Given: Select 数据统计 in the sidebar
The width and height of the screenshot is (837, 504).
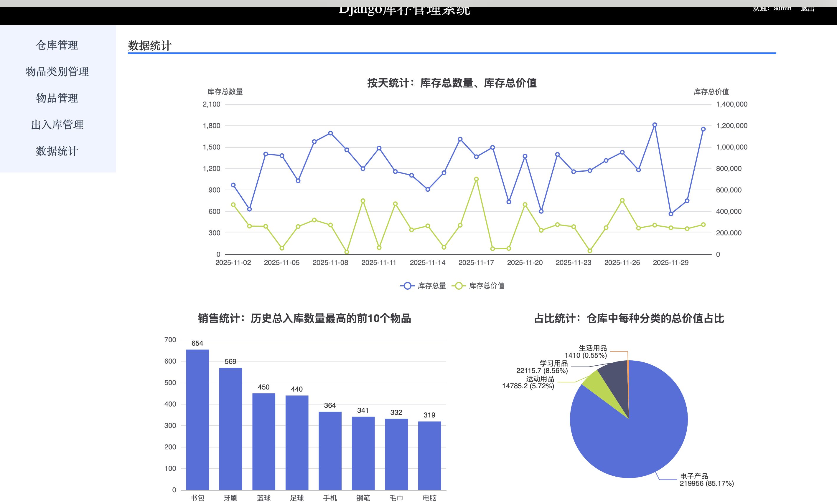Looking at the screenshot, I should pyautogui.click(x=57, y=151).
